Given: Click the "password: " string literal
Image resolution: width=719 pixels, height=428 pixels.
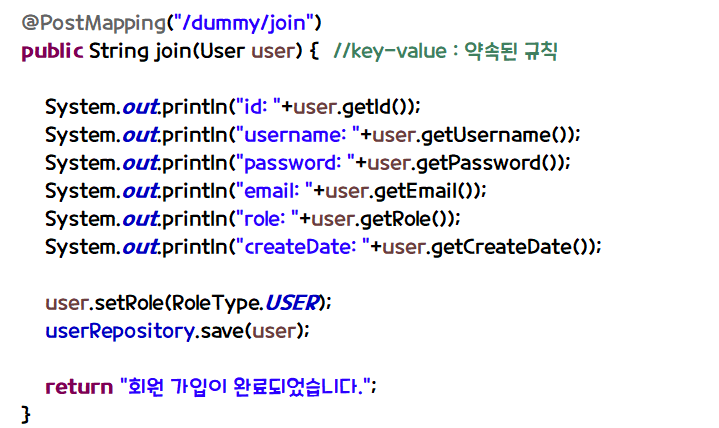Looking at the screenshot, I should (x=295, y=163).
